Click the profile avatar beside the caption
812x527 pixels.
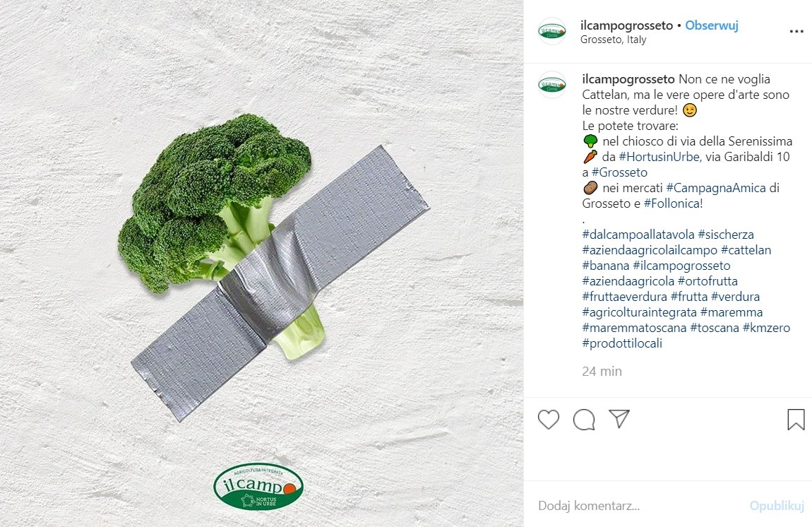click(552, 85)
